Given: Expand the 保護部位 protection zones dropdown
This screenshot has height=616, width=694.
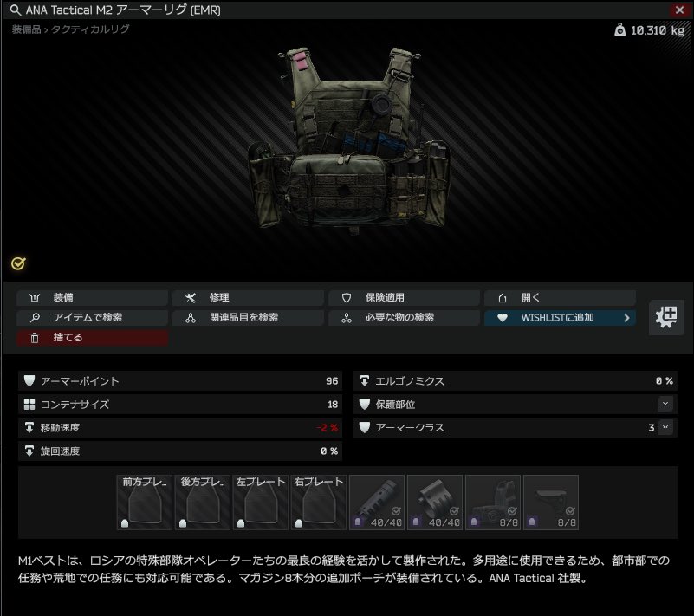Looking at the screenshot, I should pyautogui.click(x=665, y=404).
